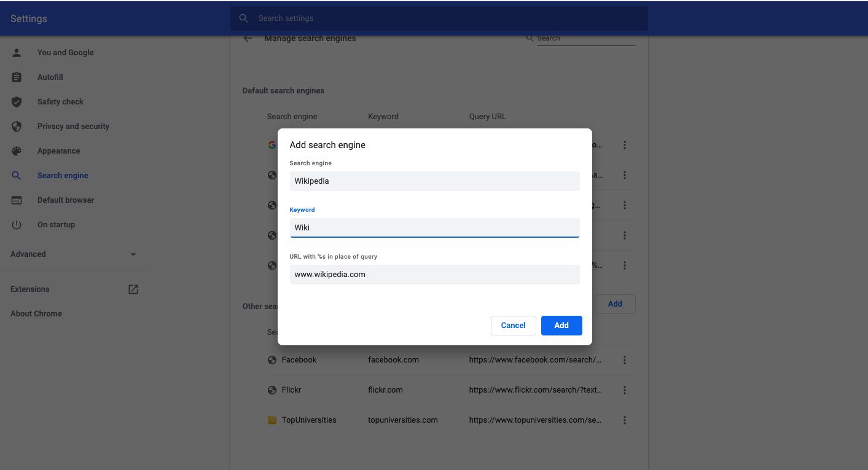Click the Search engine magnifier icon in sidebar

17,176
